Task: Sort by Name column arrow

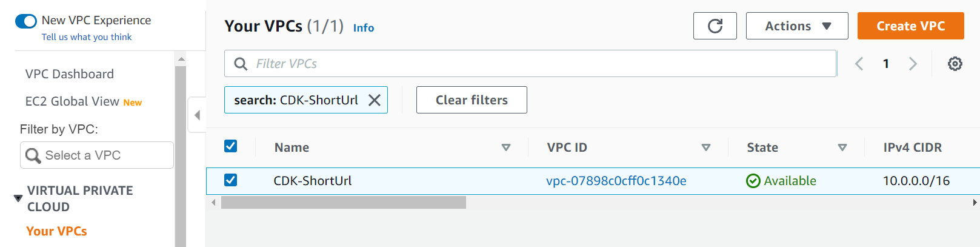Action: (506, 147)
